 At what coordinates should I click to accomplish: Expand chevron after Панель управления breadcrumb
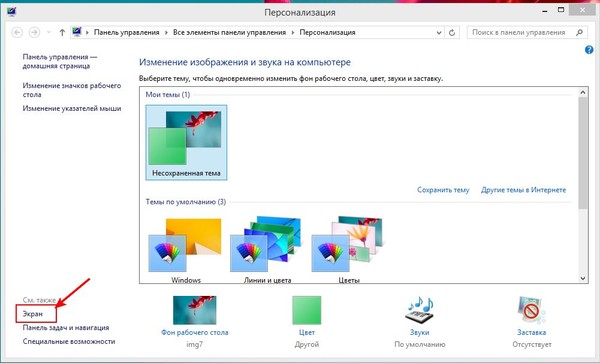(x=166, y=33)
